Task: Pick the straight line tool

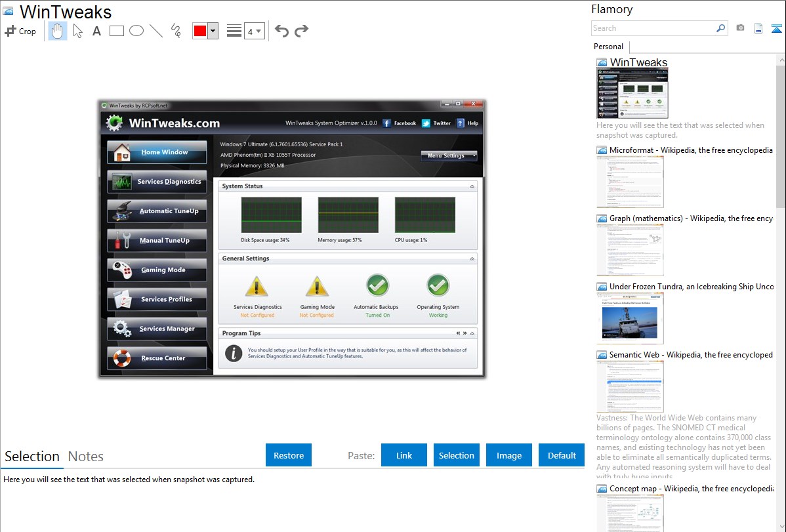Action: (x=156, y=31)
